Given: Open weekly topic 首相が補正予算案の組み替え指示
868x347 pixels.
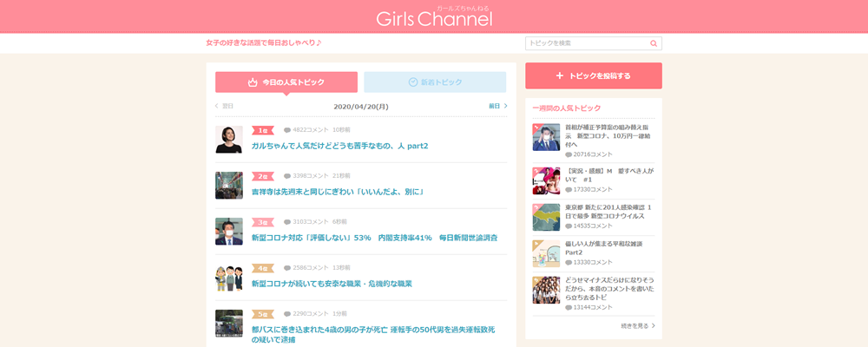Looking at the screenshot, I should tap(607, 136).
